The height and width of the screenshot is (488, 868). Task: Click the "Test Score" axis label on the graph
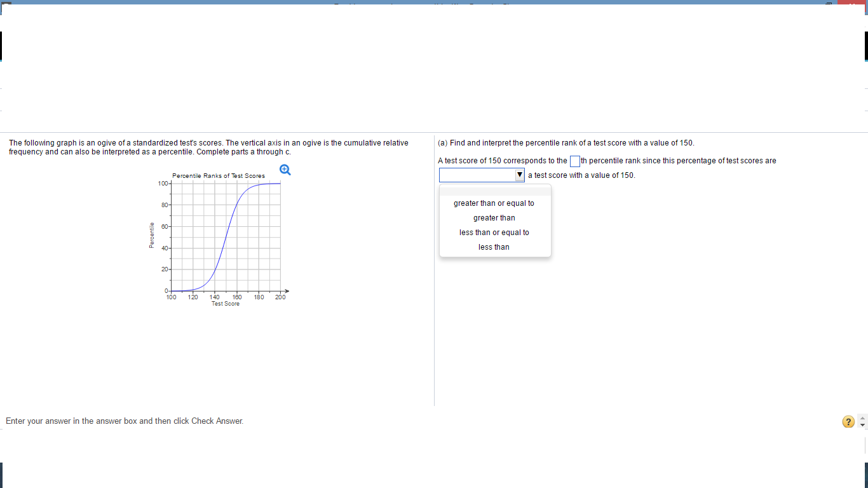pos(226,303)
